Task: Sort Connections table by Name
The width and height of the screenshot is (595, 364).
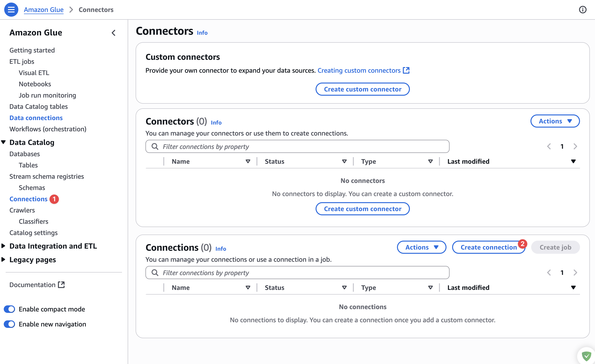Action: pyautogui.click(x=248, y=288)
